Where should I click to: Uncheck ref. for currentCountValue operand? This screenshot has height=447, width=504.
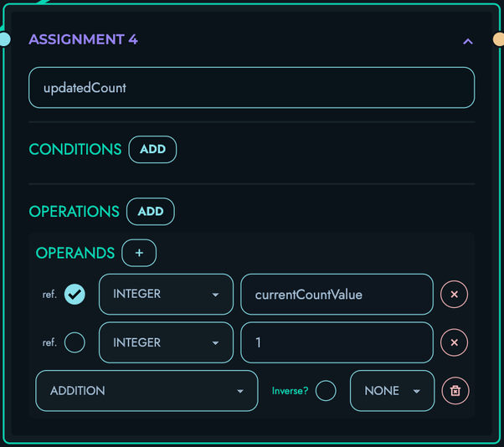pos(75,294)
